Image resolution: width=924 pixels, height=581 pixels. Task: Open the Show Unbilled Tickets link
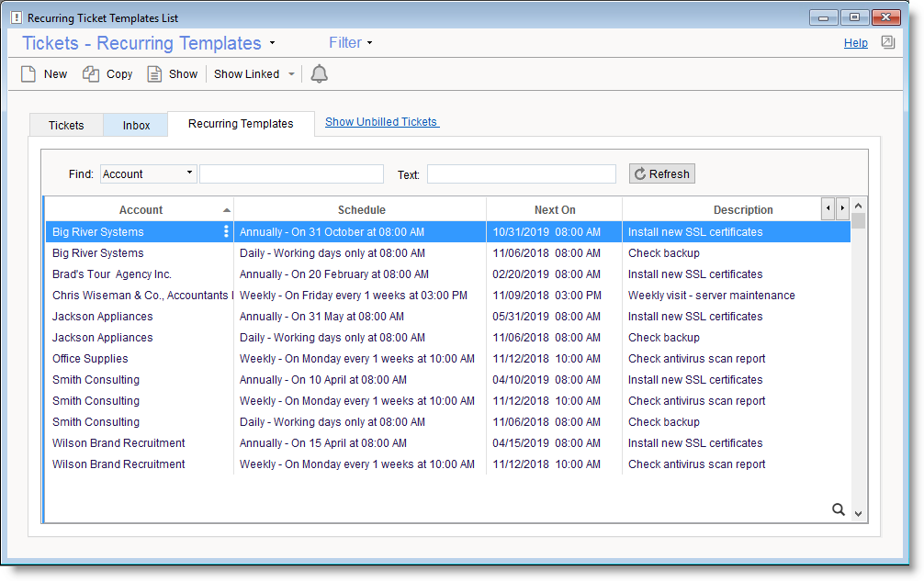tap(381, 122)
